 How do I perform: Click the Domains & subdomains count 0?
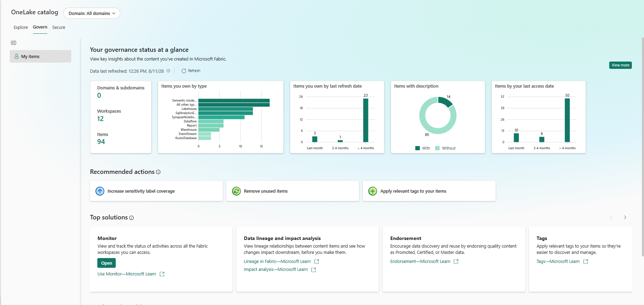(99, 96)
